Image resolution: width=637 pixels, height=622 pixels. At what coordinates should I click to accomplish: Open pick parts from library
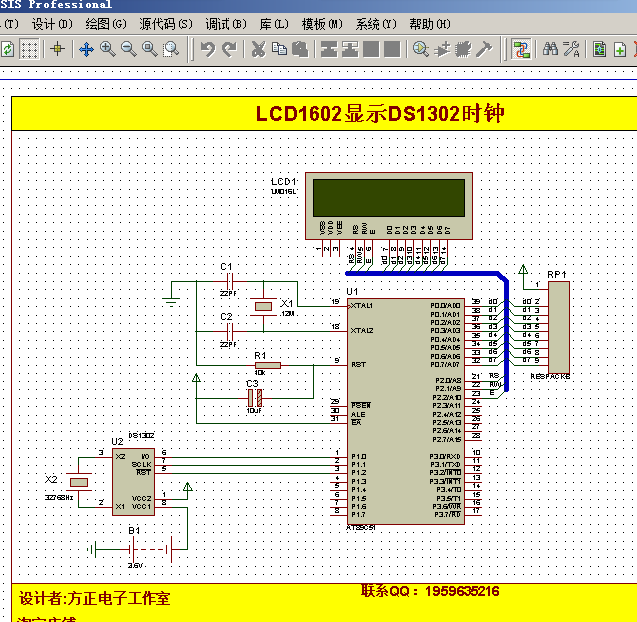coord(421,50)
